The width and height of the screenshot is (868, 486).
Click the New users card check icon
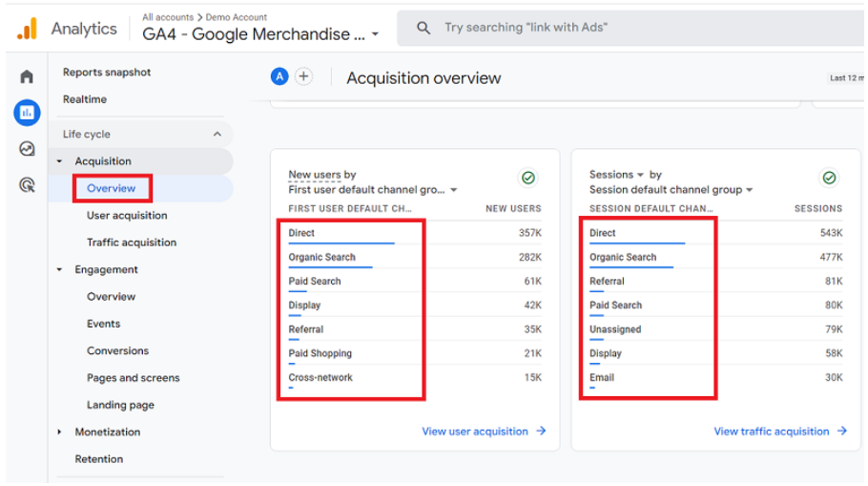528,178
